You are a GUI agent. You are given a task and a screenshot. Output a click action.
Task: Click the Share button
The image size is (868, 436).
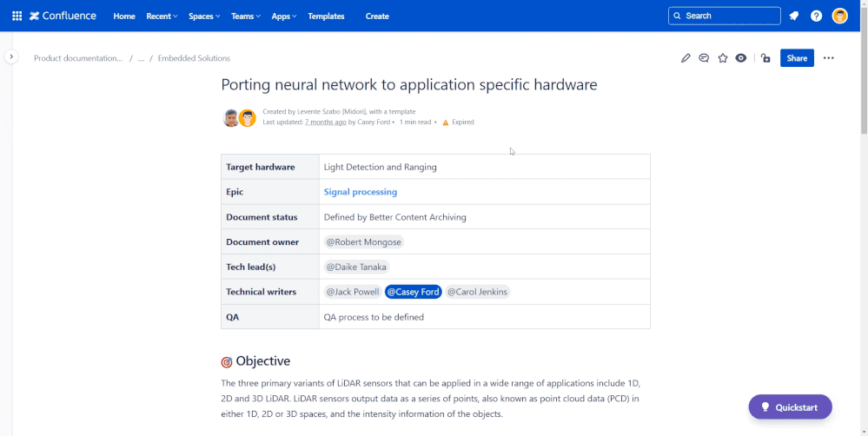(x=797, y=58)
